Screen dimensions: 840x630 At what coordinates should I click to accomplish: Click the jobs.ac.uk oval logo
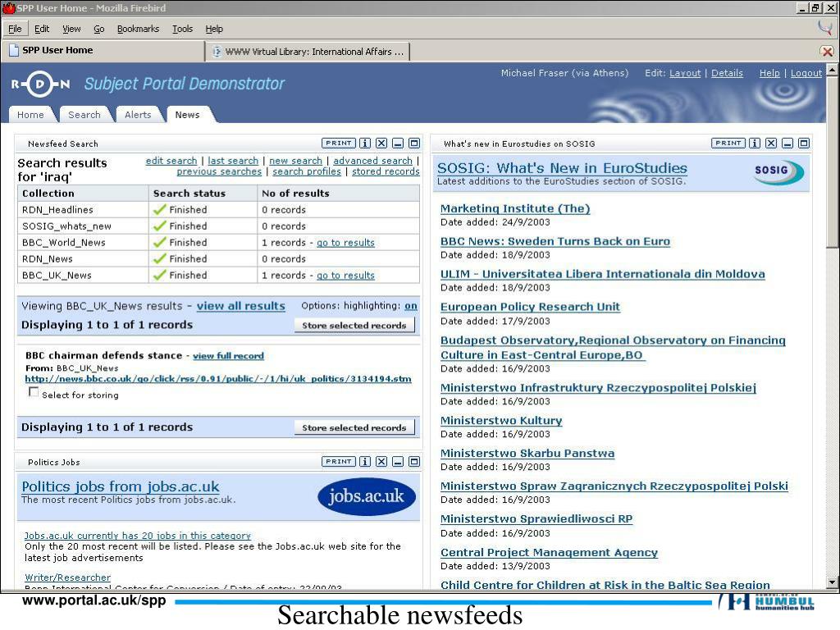367,496
